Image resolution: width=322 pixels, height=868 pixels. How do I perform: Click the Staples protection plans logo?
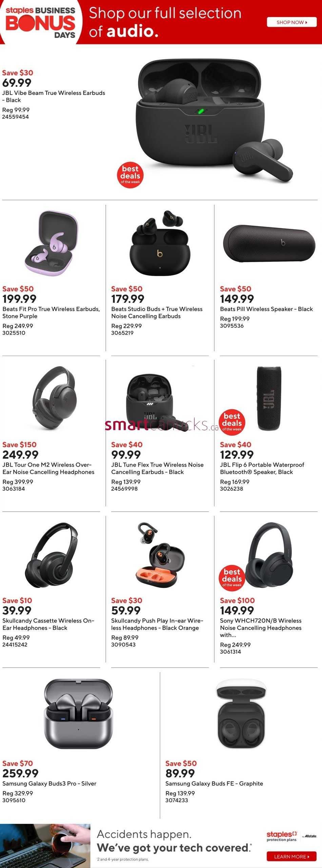tap(291, 836)
